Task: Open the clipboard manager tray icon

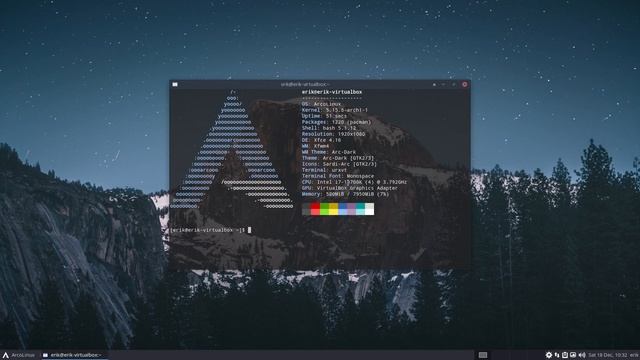Action: pos(565,355)
